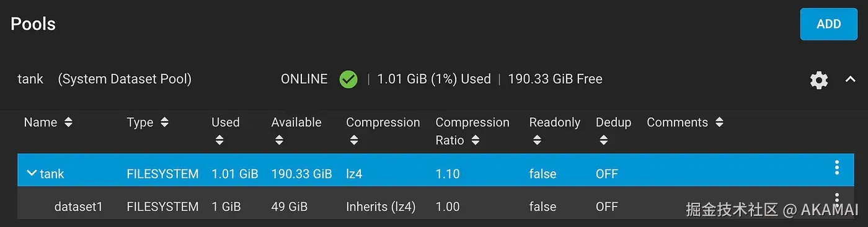Open the tank row three-dot menu

coord(837,167)
